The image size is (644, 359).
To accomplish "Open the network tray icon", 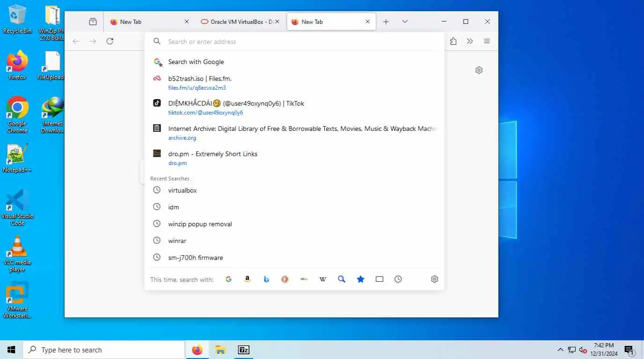I will 572,350.
